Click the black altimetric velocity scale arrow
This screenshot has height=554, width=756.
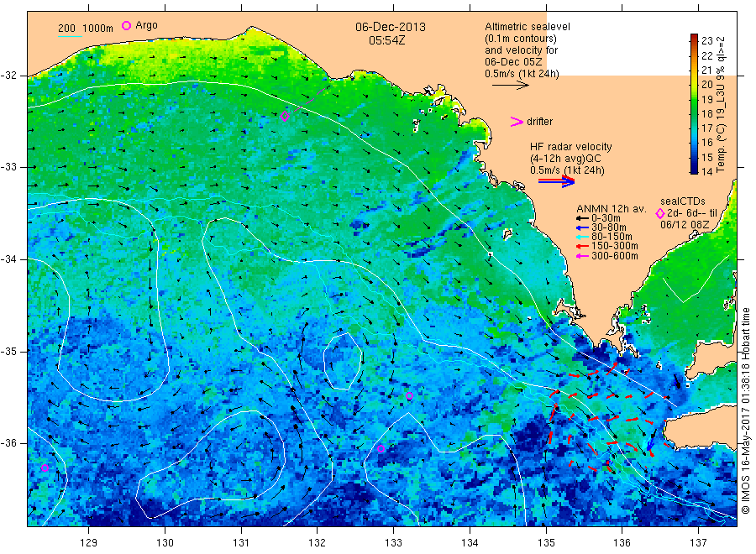(x=511, y=86)
